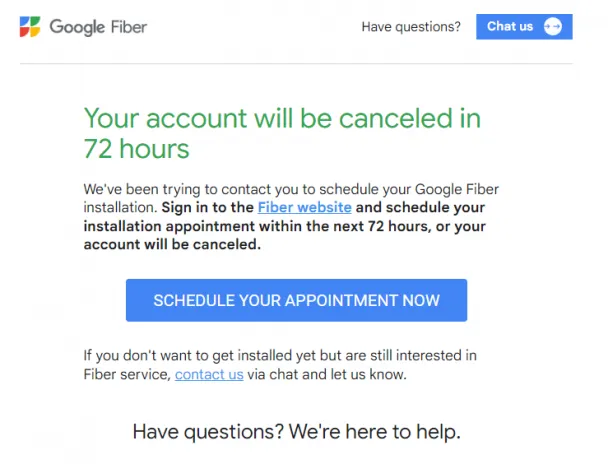Open the Chat us button label
The image size is (608, 464).
pyautogui.click(x=510, y=26)
